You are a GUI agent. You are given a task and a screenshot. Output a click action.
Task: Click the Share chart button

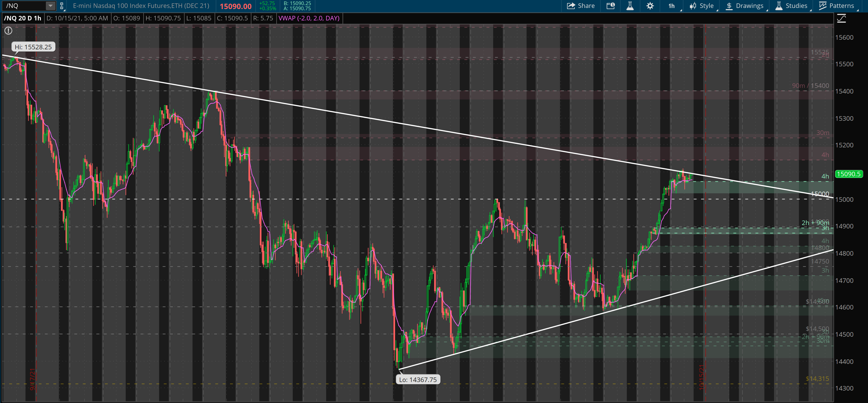tap(581, 6)
